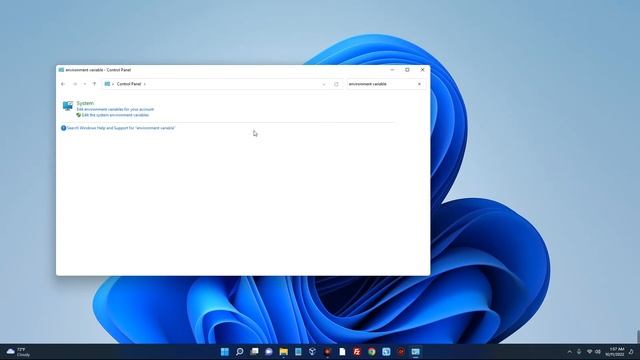Click the volume speaker icon in the tray
Screen dimensions: 640x360
click(598, 352)
